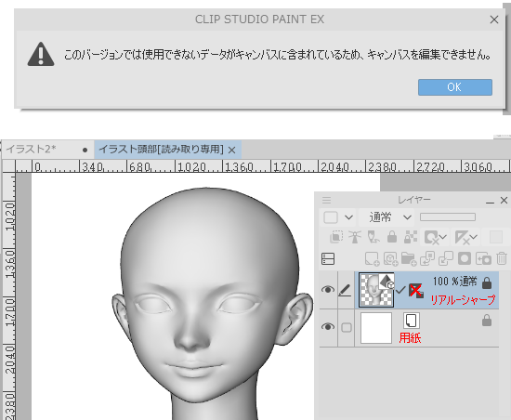The height and width of the screenshot is (420, 511).
Task: Switch to the イラスト2* document tab
Action: (31, 150)
